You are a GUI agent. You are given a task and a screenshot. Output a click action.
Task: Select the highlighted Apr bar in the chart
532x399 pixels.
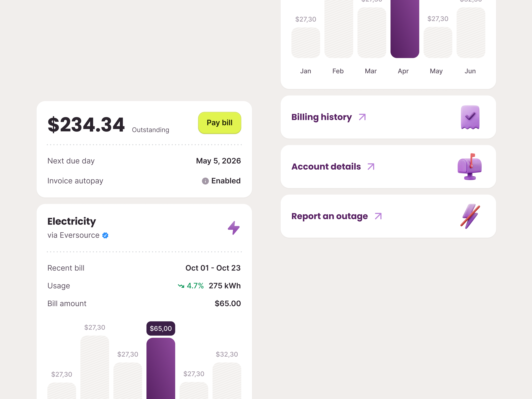[x=405, y=29]
